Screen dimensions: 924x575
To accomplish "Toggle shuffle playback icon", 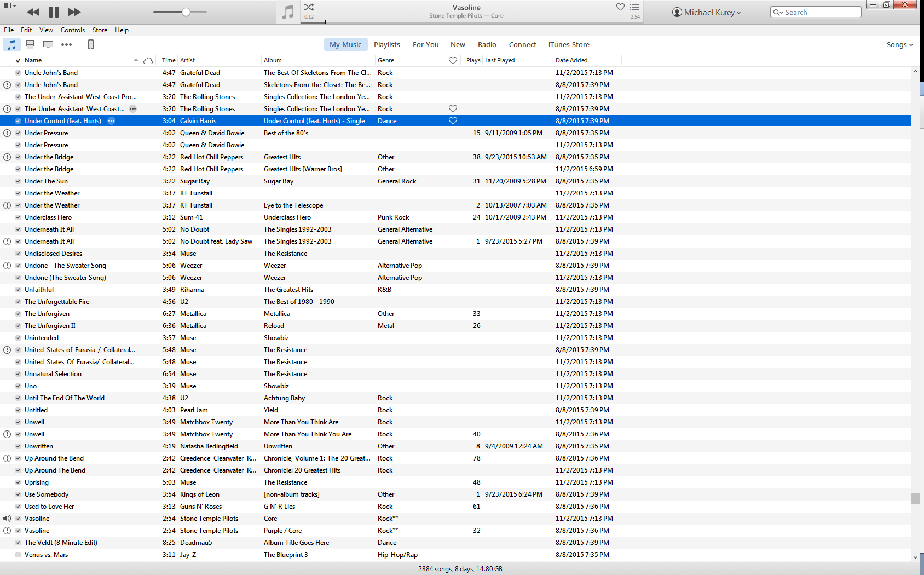I will 309,7.
